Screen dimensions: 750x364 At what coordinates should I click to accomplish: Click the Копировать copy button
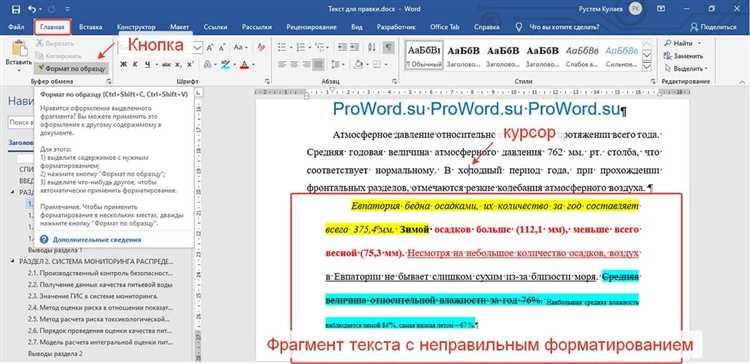pos(58,56)
